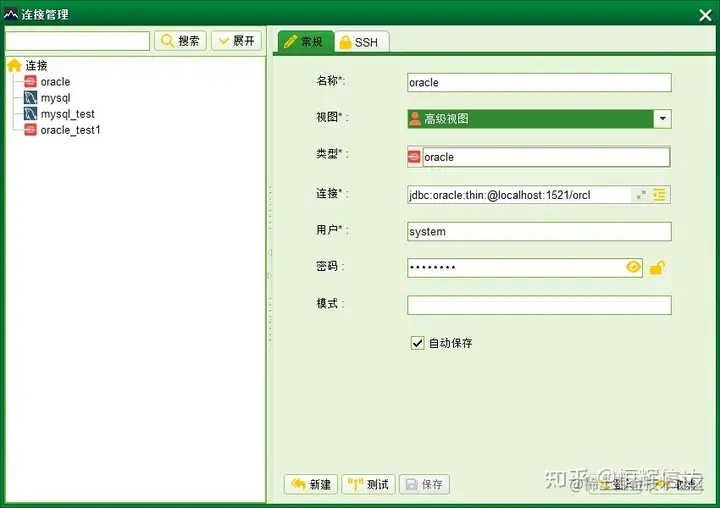Click the 名称 name input field
This screenshot has height=508, width=720.
[539, 83]
